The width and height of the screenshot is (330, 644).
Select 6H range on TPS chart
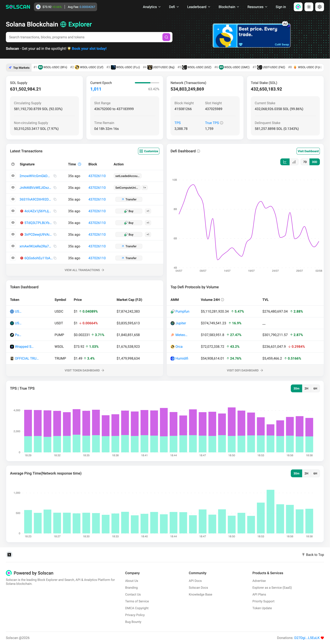pos(315,389)
